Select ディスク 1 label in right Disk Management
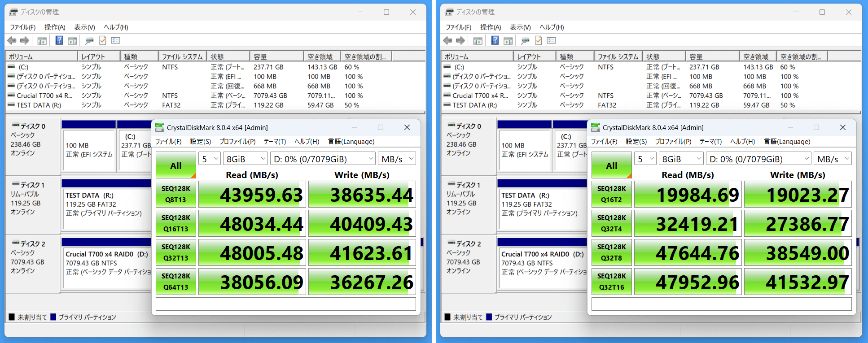Viewport: 868px width, 343px height. tap(468, 205)
